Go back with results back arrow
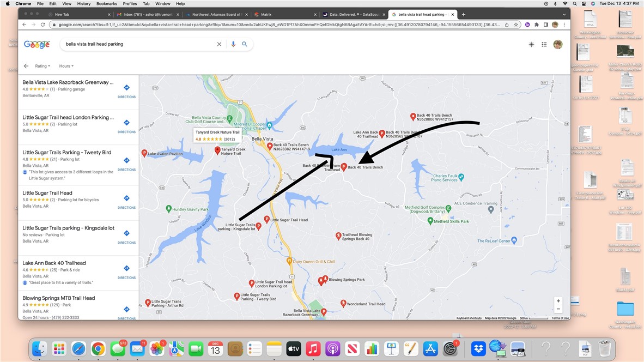644x362 pixels. (26, 66)
